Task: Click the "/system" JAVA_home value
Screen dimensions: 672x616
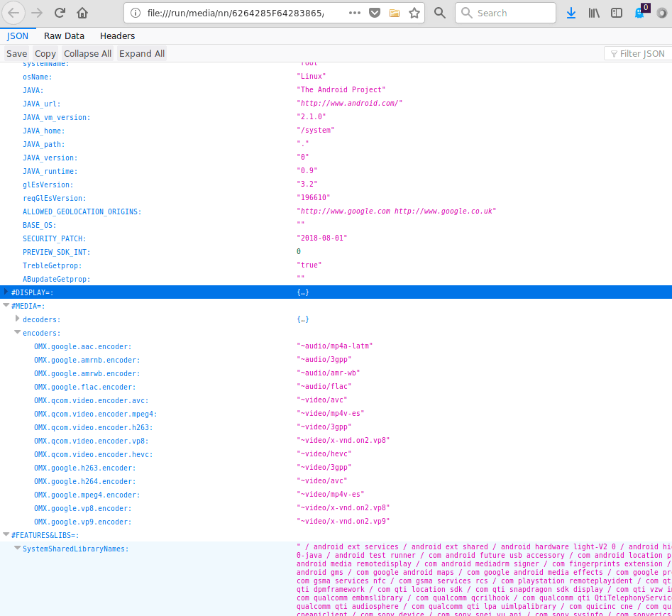Action: [316, 131]
